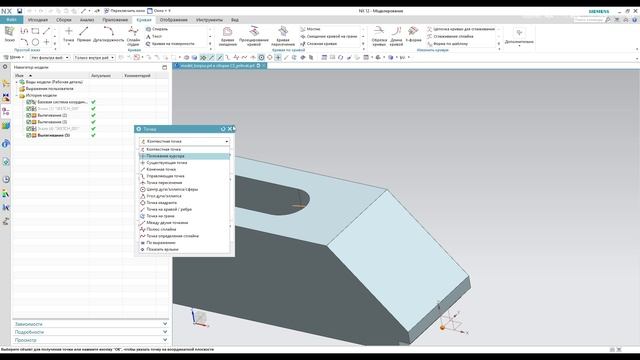The height and width of the screenshot is (360, 640).
Task: Toggle checkbox of Вытягивание (2) feature
Action: coord(29,116)
